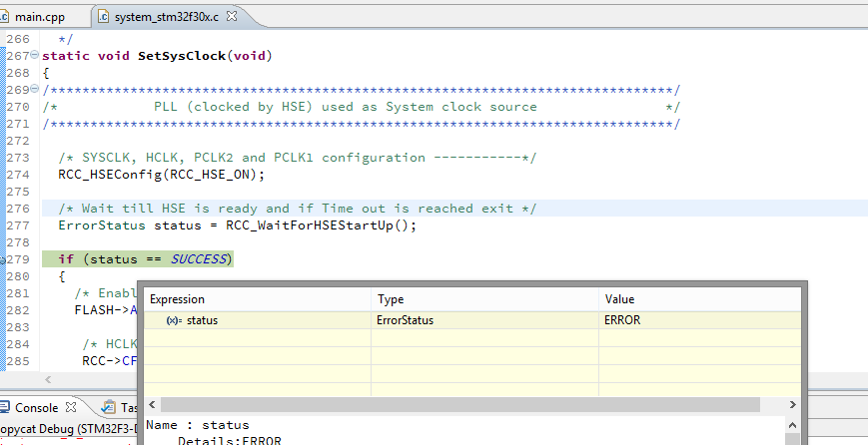Screen dimensions: 868x445
Task: Click the 'Name : status' detail text
Action: point(198,425)
